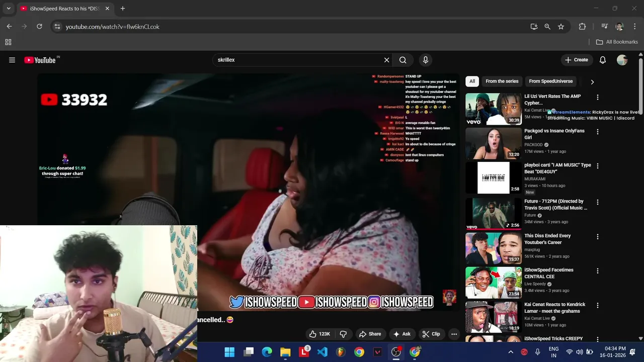Image resolution: width=644 pixels, height=362 pixels.
Task: Open the Create button
Action: (x=577, y=60)
